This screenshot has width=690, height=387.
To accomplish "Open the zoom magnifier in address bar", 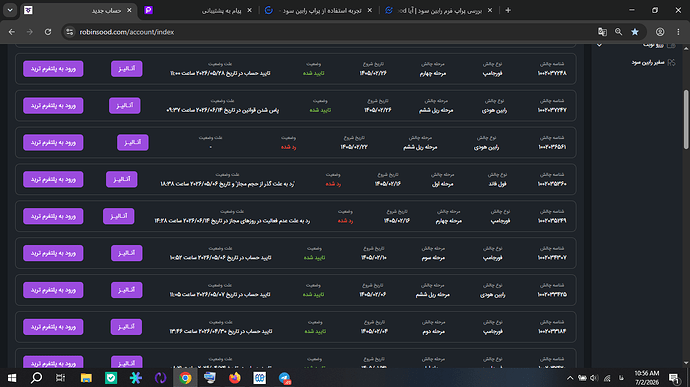I will click(x=618, y=32).
